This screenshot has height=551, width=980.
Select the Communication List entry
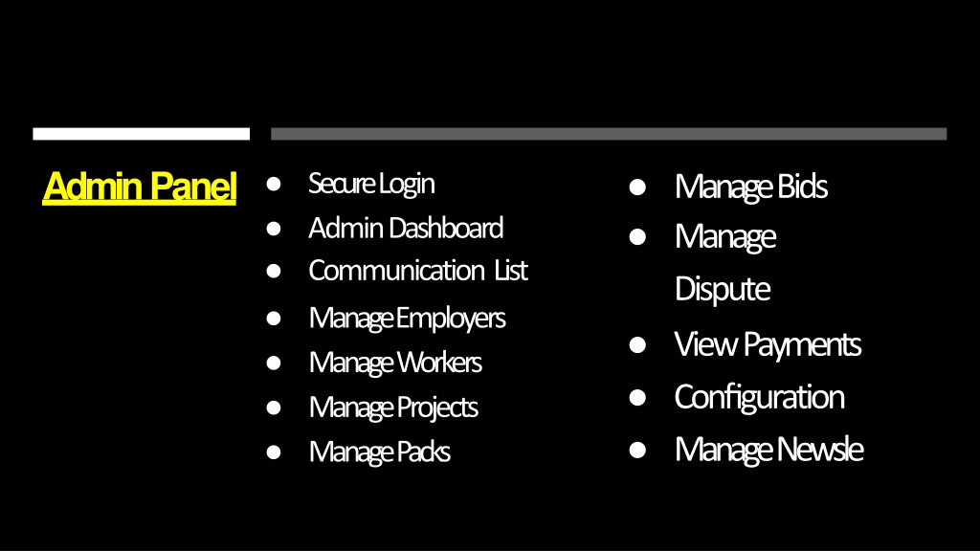pos(418,271)
